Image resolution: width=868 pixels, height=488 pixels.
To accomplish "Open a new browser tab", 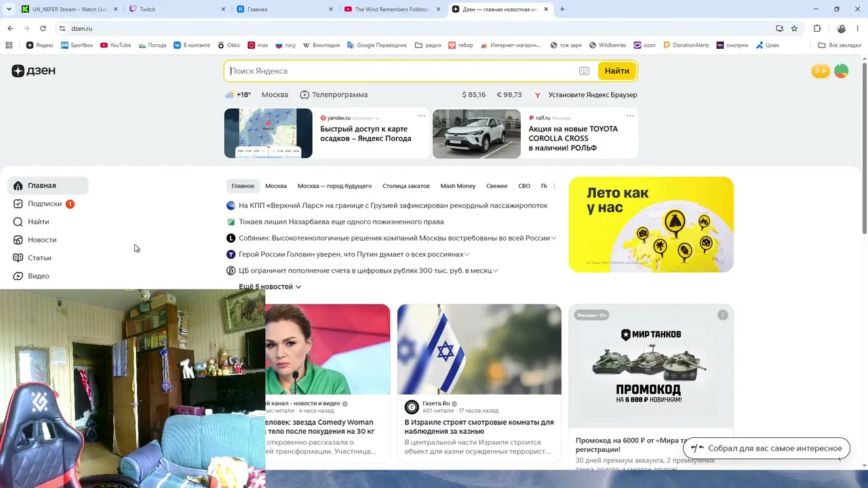I will pyautogui.click(x=562, y=9).
